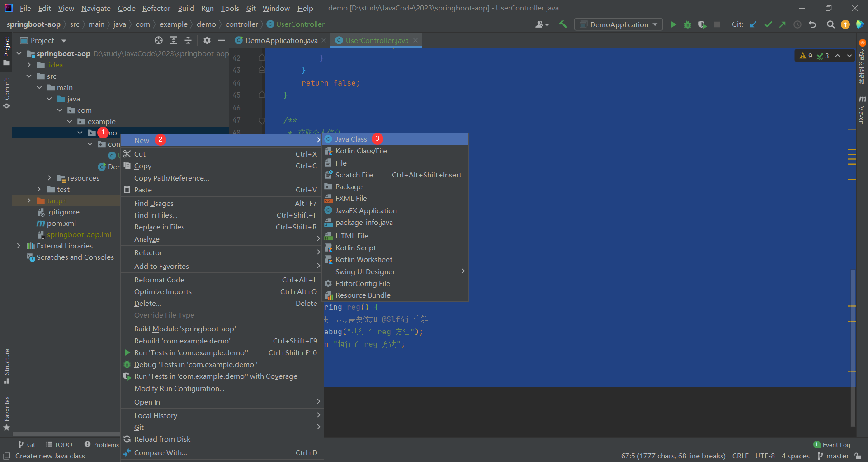Change UTF-8 file encoding
This screenshot has width=868, height=462.
coord(765,456)
